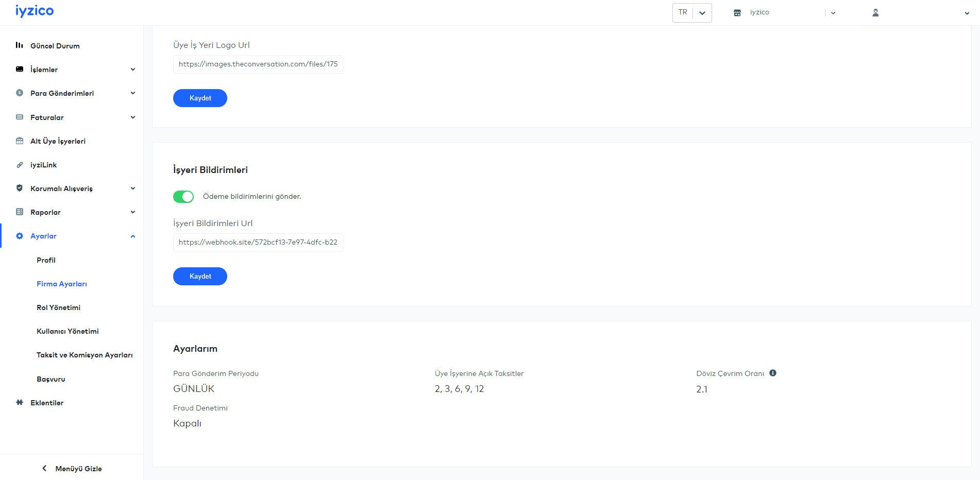Click the Faturalar invoice icon

click(20, 117)
